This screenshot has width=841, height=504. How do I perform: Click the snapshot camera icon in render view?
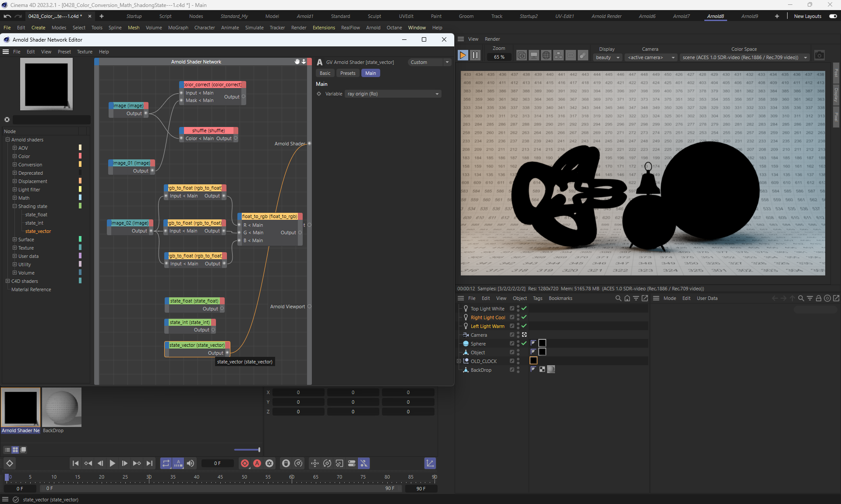click(x=819, y=55)
